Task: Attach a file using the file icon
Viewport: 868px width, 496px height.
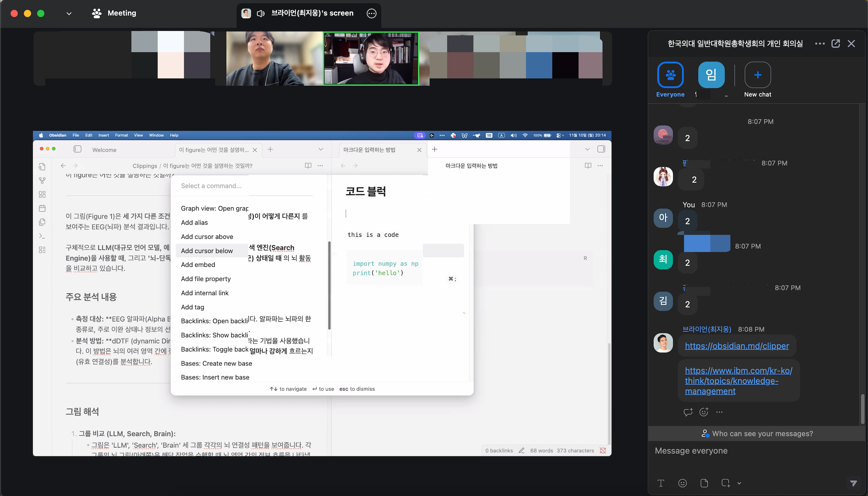Action: pyautogui.click(x=704, y=483)
